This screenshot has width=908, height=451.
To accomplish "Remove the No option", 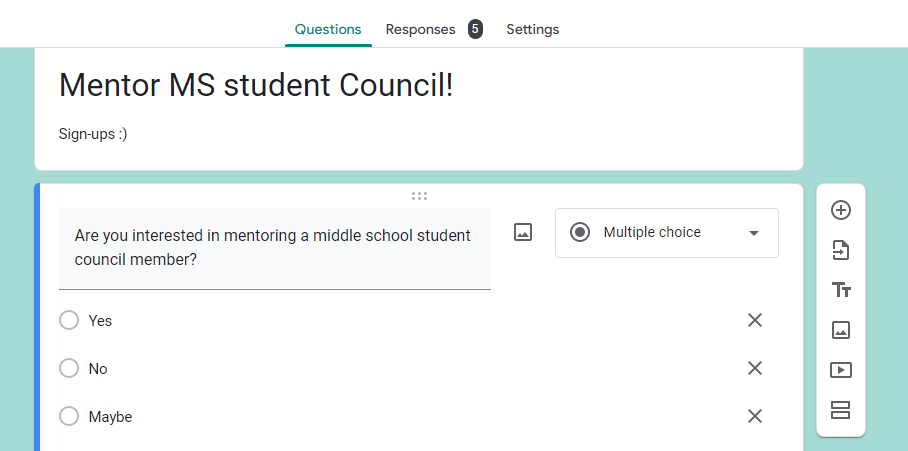I will (x=755, y=368).
